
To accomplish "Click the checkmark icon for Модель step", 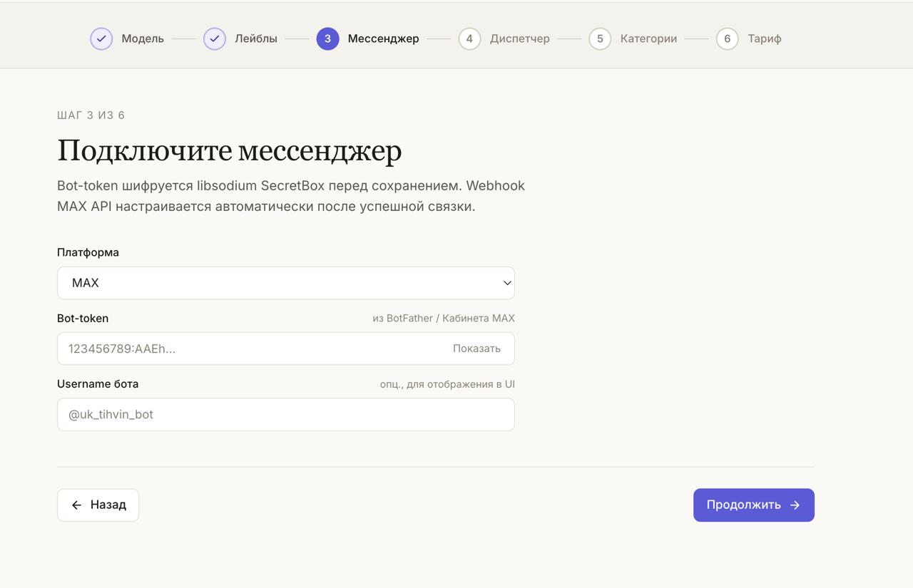I will pos(101,38).
